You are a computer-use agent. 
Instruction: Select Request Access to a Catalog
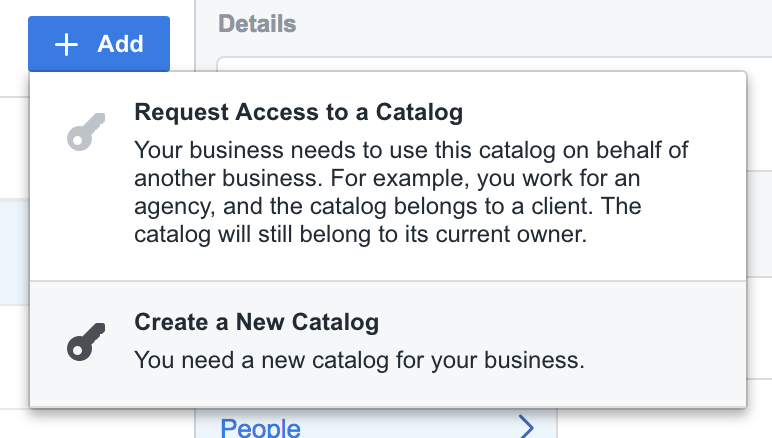(387, 176)
